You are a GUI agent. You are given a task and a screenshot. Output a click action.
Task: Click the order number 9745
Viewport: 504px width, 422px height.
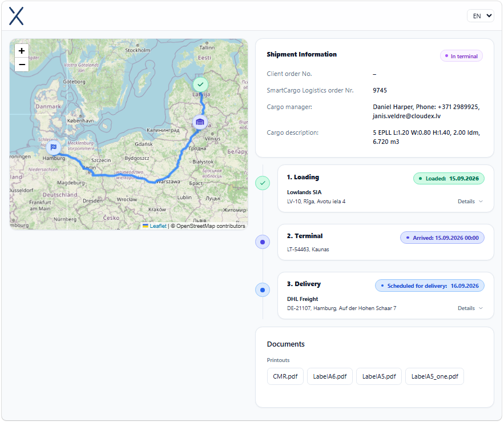pyautogui.click(x=380, y=90)
